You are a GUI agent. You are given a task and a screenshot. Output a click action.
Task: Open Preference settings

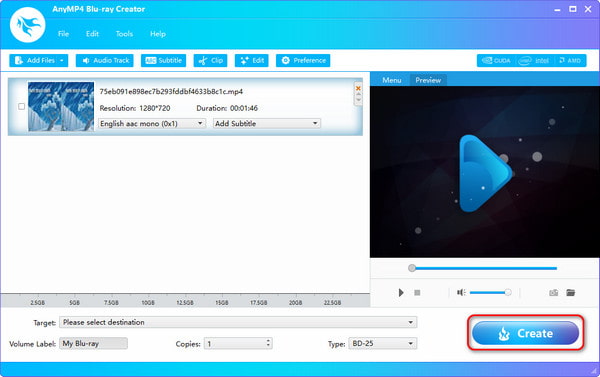coord(303,60)
